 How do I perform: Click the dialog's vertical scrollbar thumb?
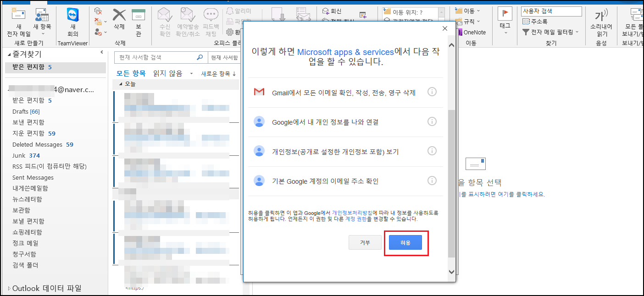pyautogui.click(x=452, y=183)
